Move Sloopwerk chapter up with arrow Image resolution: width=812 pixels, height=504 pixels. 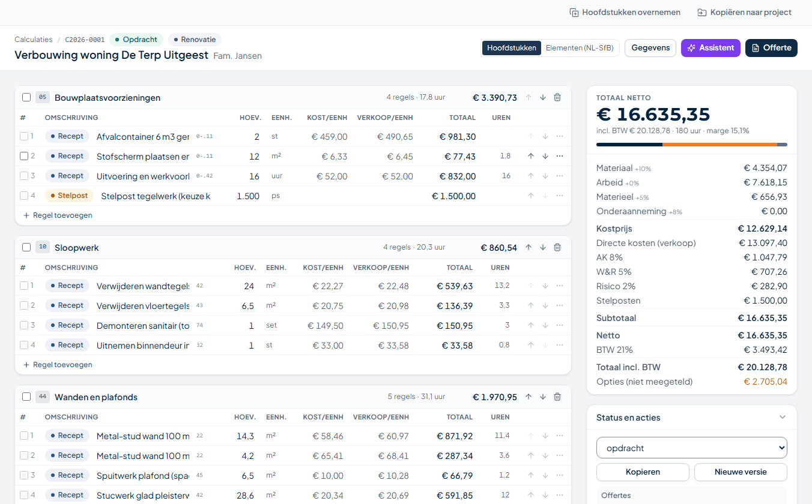[x=529, y=247]
